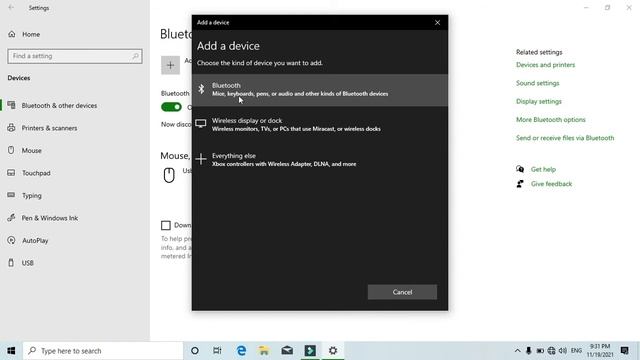
Task: Open Sound settings link
Action: click(x=538, y=83)
